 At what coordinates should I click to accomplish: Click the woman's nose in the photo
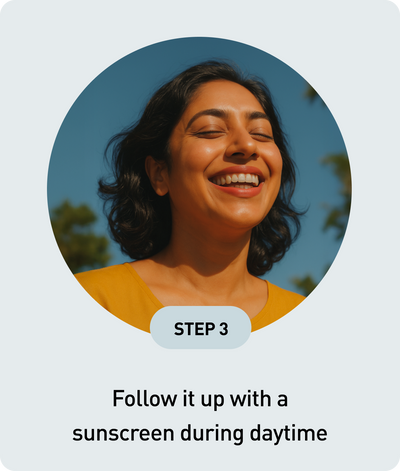[x=241, y=145]
